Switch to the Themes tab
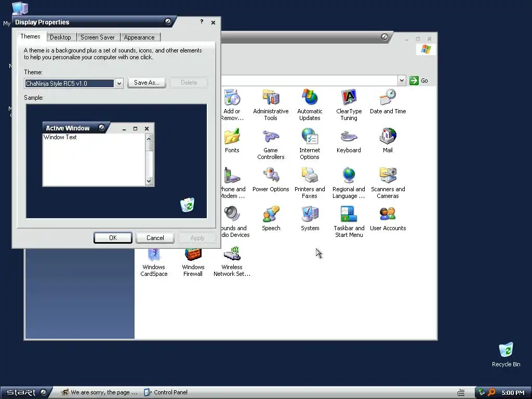Viewport: 532px width, 399px height. tap(30, 36)
